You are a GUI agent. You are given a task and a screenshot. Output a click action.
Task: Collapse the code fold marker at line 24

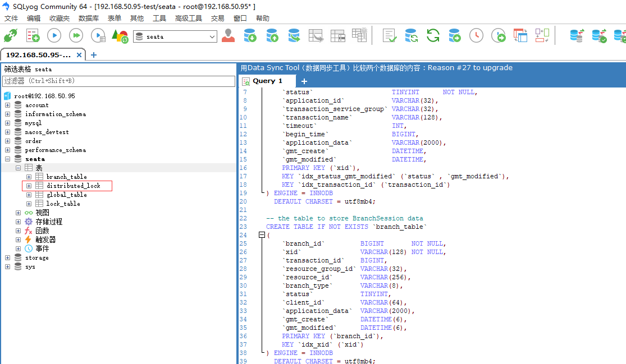(x=262, y=235)
